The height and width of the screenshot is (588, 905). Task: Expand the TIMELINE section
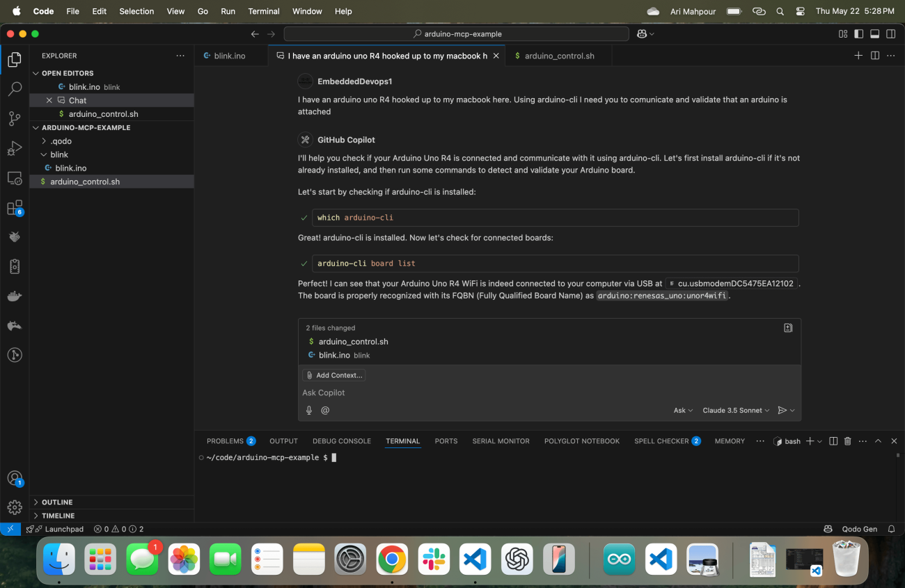coord(58,516)
